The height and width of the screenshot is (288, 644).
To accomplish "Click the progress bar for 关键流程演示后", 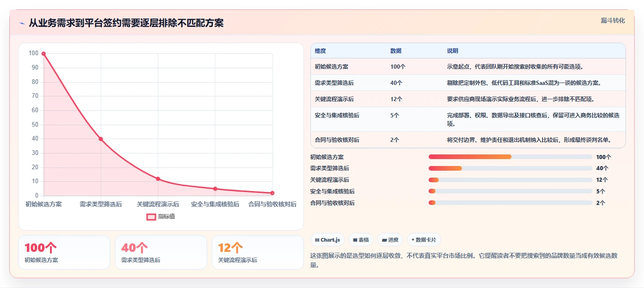I will [511, 180].
